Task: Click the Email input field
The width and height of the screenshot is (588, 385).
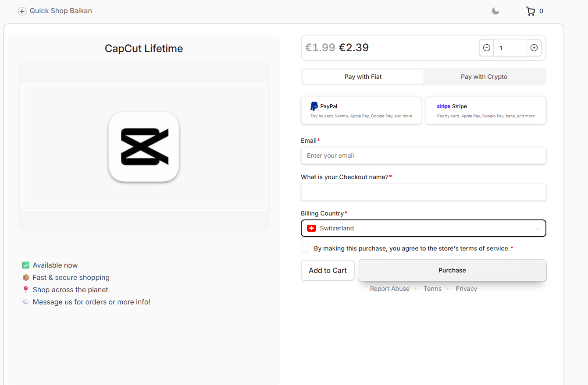Action: (424, 155)
